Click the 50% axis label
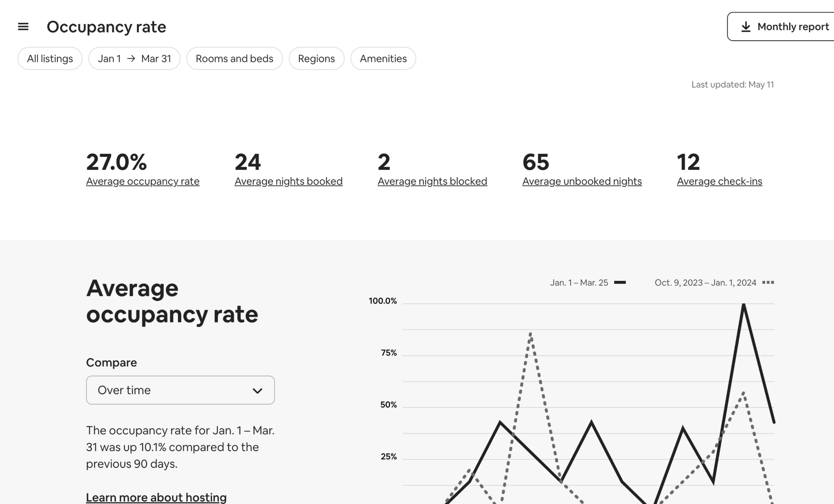834x504 pixels. click(x=388, y=405)
